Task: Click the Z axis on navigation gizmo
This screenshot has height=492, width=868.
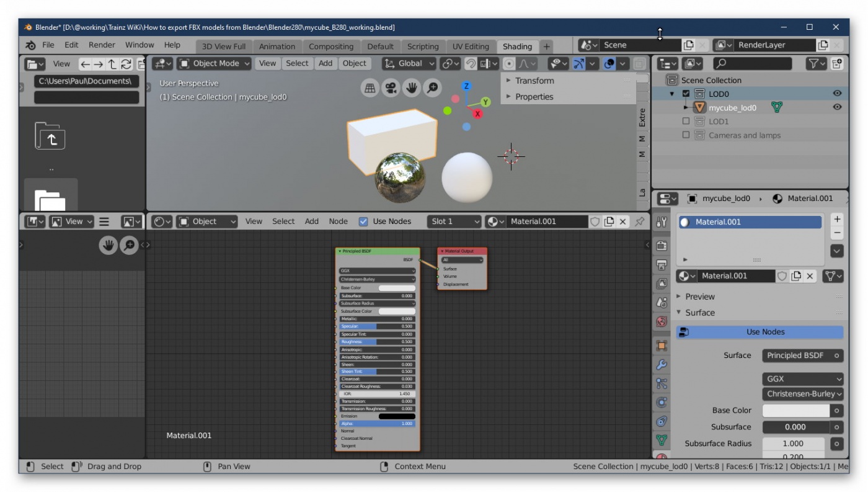Action: point(466,86)
